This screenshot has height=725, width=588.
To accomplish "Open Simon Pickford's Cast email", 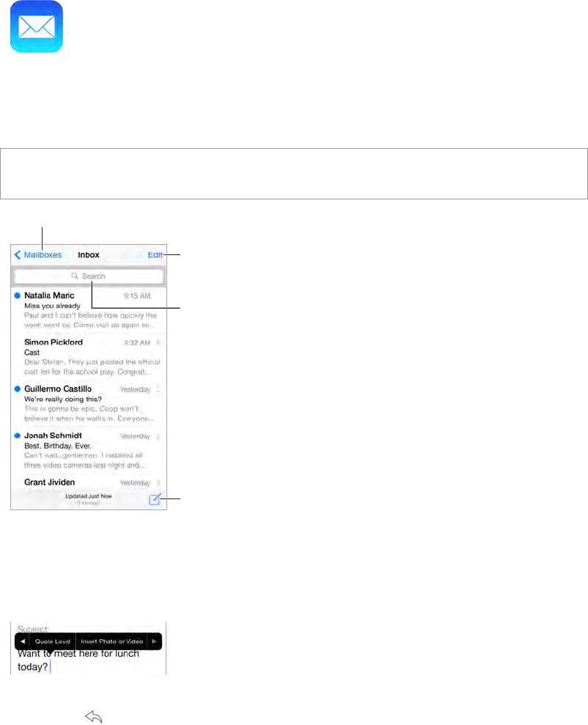I will click(x=88, y=356).
